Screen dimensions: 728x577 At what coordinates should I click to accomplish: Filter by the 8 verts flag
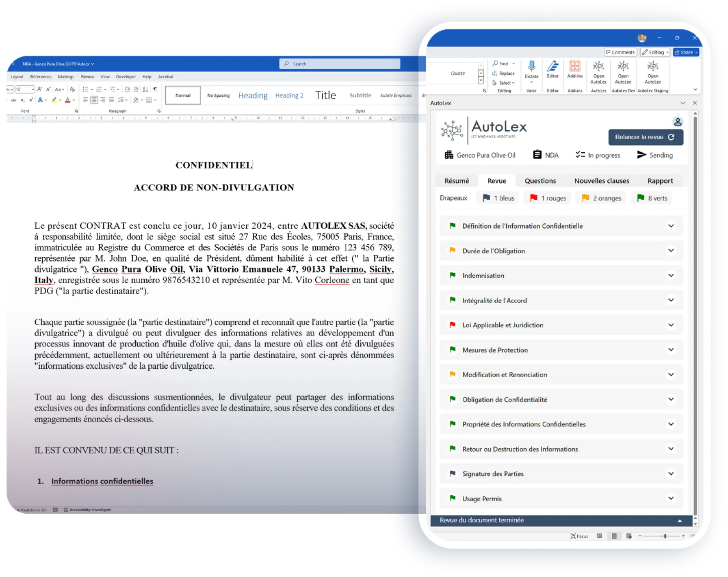point(652,198)
